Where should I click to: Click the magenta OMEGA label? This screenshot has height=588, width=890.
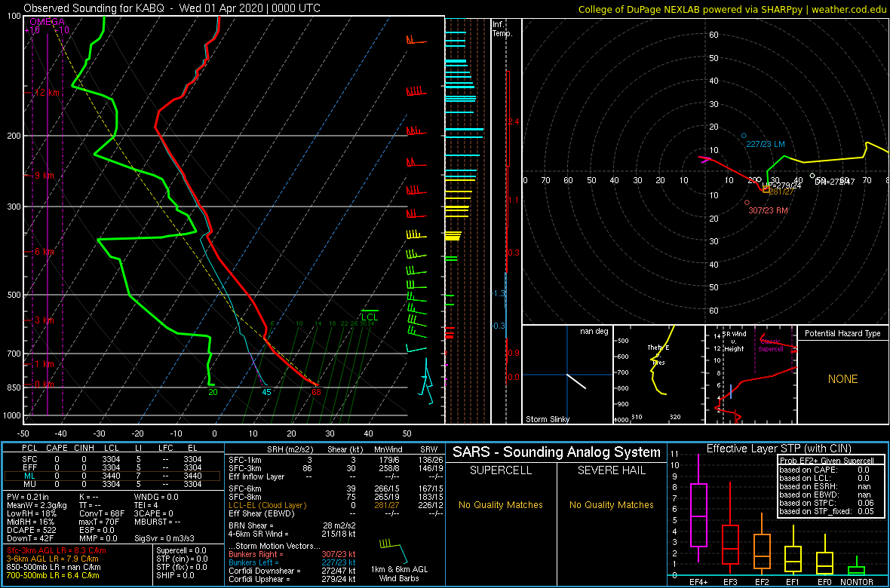point(47,22)
